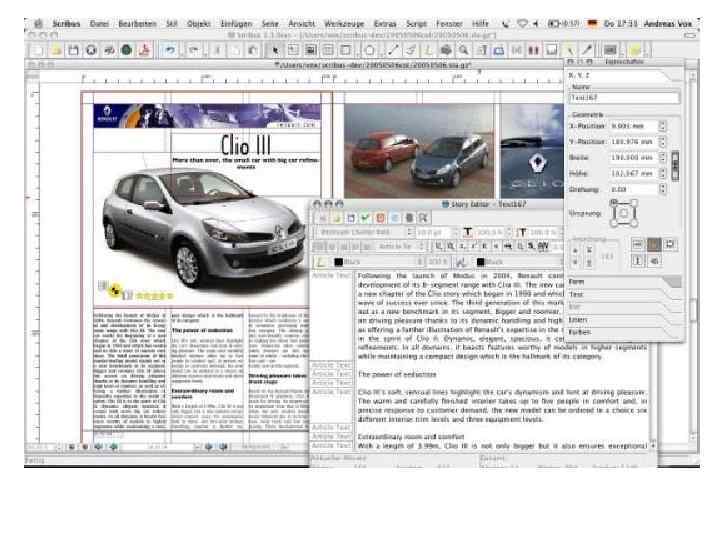This screenshot has height=540, width=720.
Task: Click the Undo arrow icon
Action: pos(170,50)
